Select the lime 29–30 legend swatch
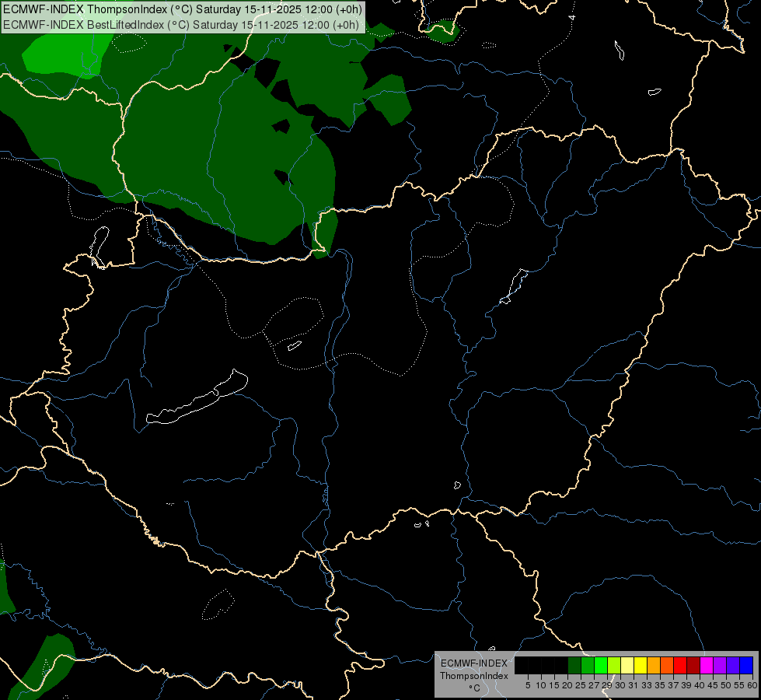The height and width of the screenshot is (700, 761). [614, 665]
